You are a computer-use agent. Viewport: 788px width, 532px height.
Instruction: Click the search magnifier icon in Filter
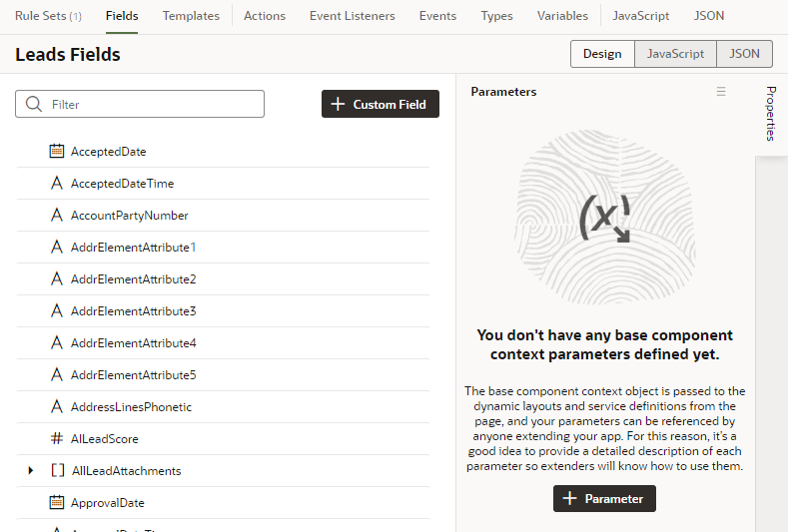34,104
